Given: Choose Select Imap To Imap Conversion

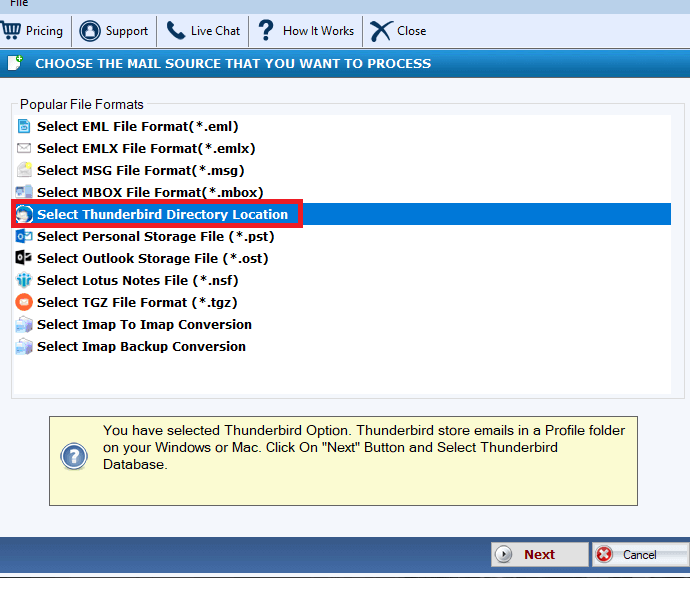Looking at the screenshot, I should pos(144,324).
